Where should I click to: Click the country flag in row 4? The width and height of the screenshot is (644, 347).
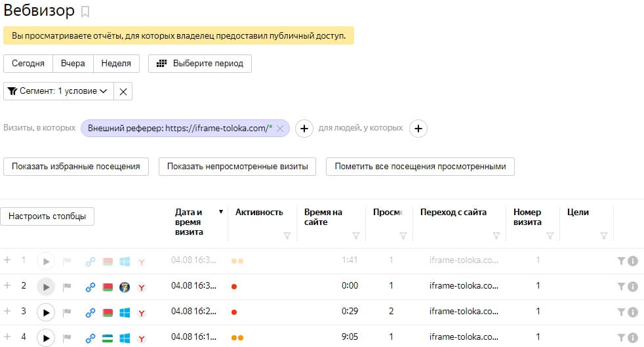pyautogui.click(x=108, y=338)
